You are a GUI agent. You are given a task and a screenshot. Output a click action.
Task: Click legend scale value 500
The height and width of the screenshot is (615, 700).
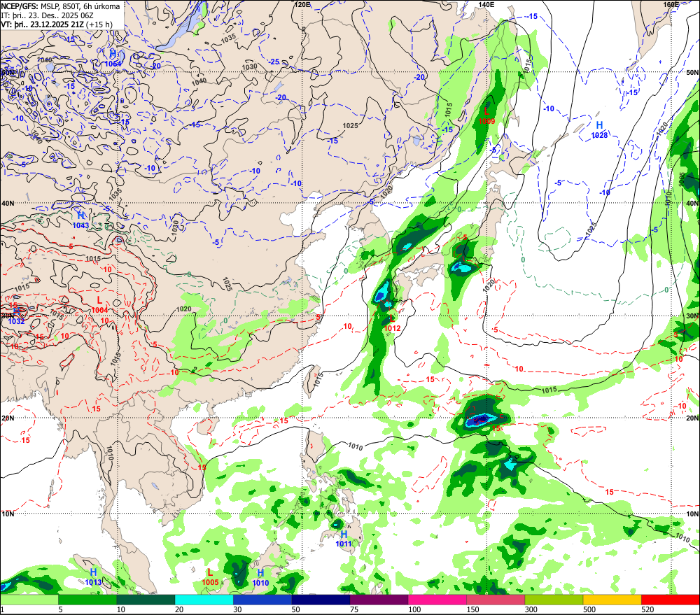[589, 609]
